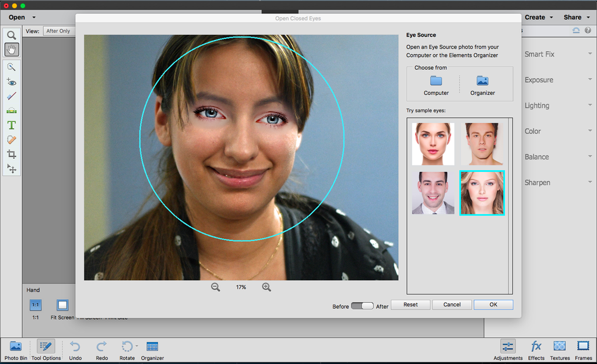597x364 pixels.
Task: Toggle the Tool Options panel
Action: point(46,348)
